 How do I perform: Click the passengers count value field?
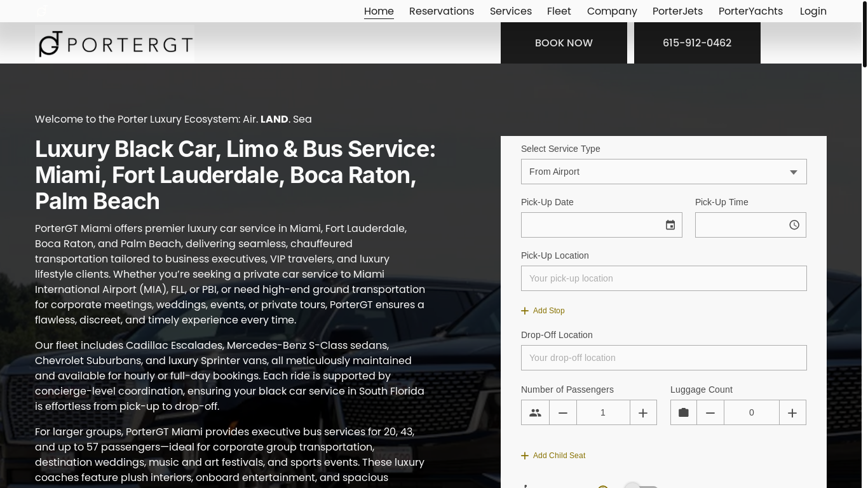[x=603, y=412]
